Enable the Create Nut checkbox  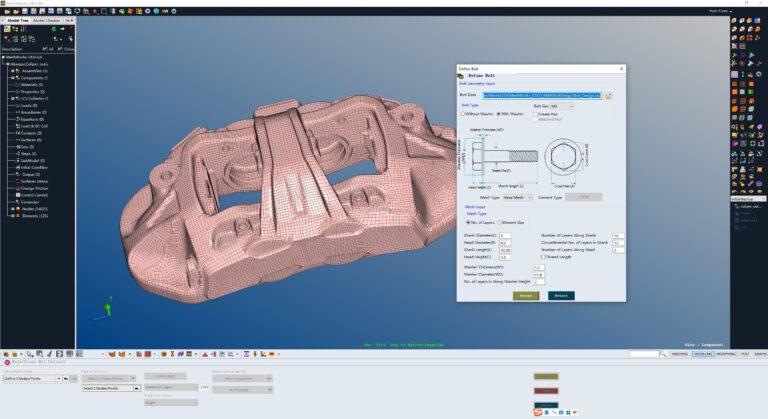[x=536, y=114]
